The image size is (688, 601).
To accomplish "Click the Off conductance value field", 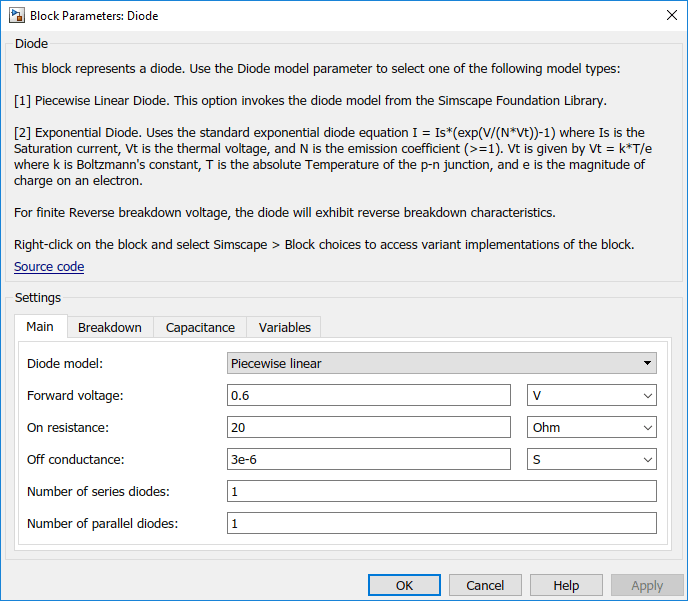I will [369, 459].
